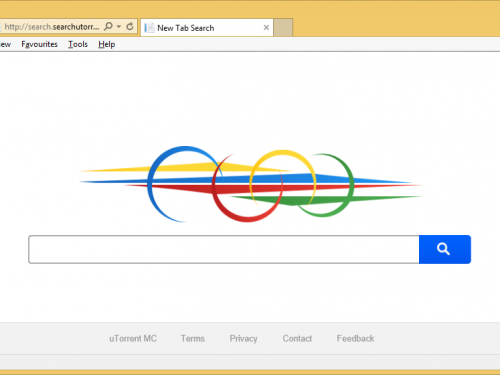
Task: Click the searchutorr URL address field
Action: click(52, 27)
